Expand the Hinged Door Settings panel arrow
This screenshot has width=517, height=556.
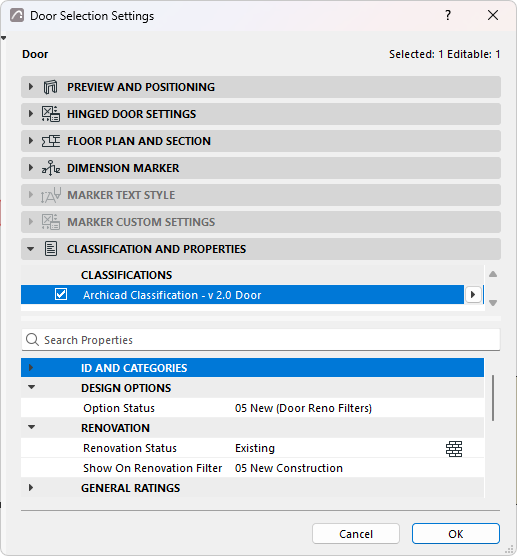[31, 113]
